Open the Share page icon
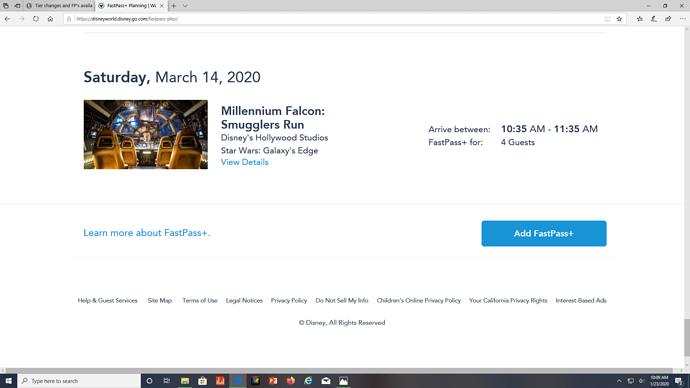Viewport: 690px width, 388px height. click(x=668, y=19)
